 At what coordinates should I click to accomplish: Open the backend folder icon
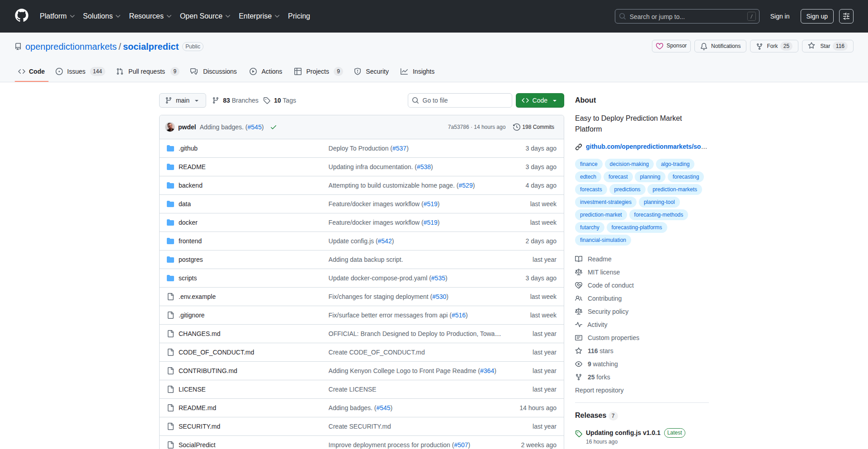170,185
